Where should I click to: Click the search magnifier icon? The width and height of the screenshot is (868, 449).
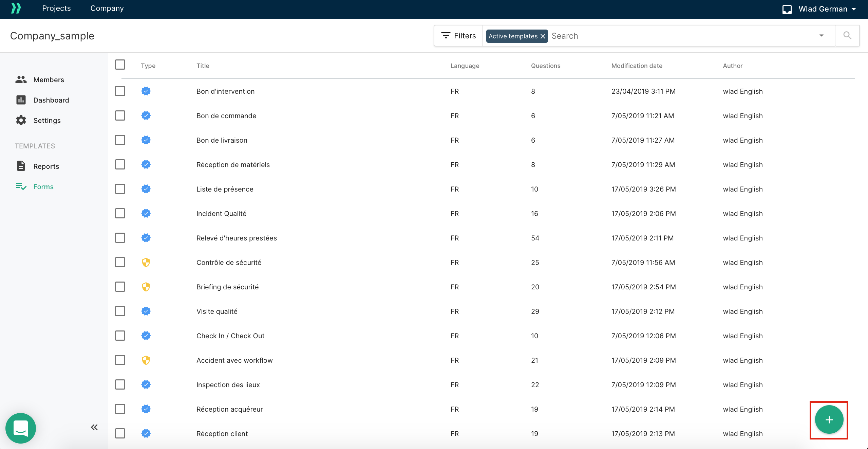coord(847,36)
